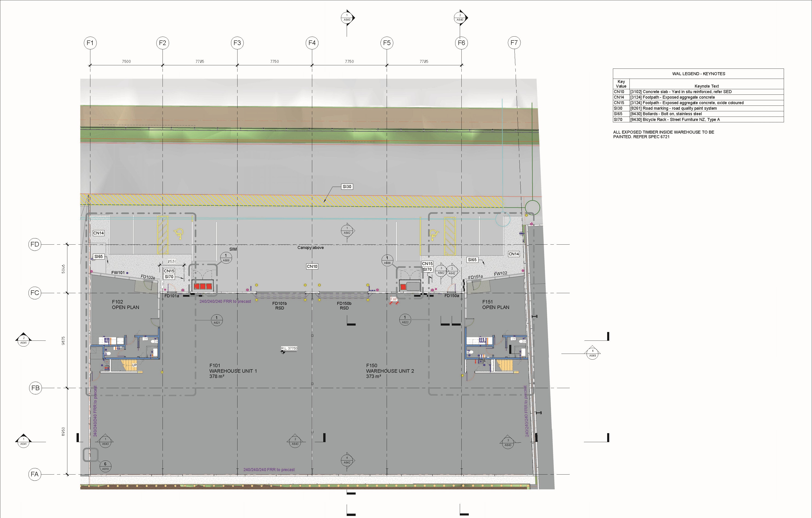Select the 2551 dimension text
The height and width of the screenshot is (518, 812).
pos(172,261)
